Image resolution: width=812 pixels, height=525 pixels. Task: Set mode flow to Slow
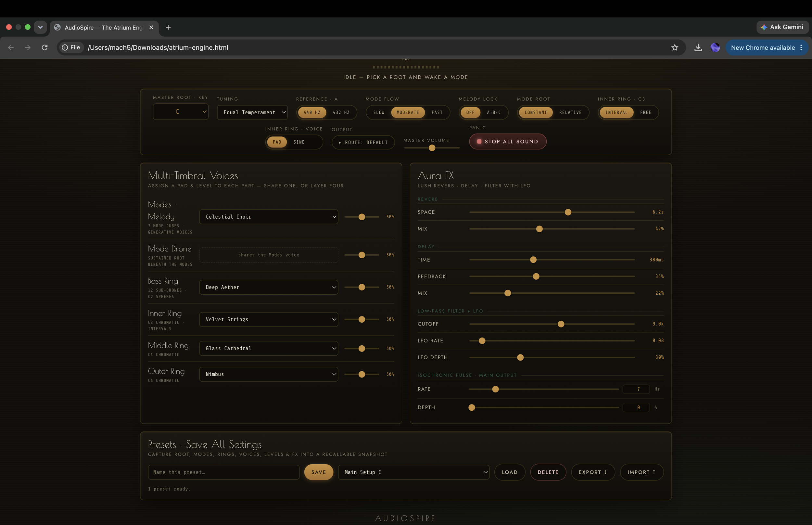(379, 112)
